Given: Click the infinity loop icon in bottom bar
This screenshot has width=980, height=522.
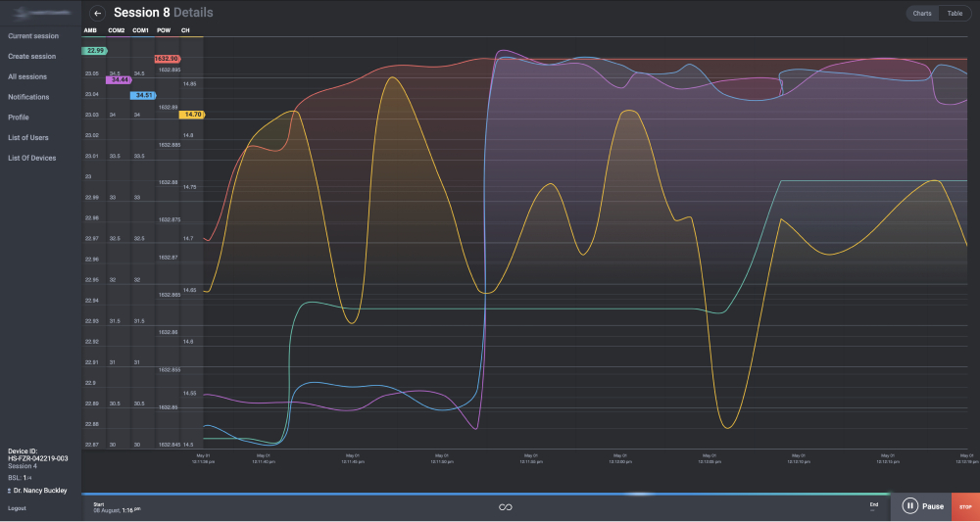Looking at the screenshot, I should pos(506,507).
